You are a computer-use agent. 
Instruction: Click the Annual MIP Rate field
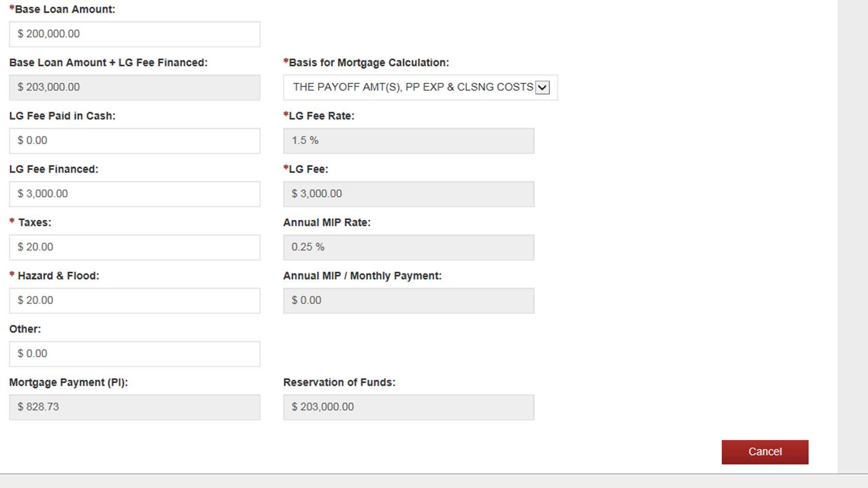(408, 247)
